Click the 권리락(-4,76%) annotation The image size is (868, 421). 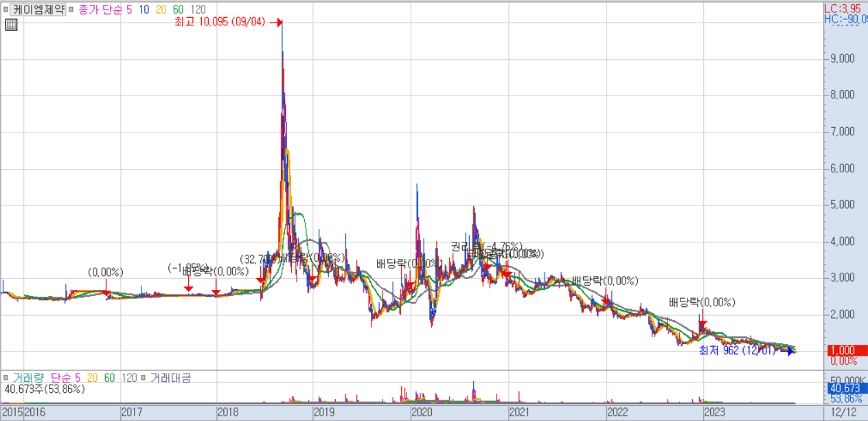tap(487, 246)
